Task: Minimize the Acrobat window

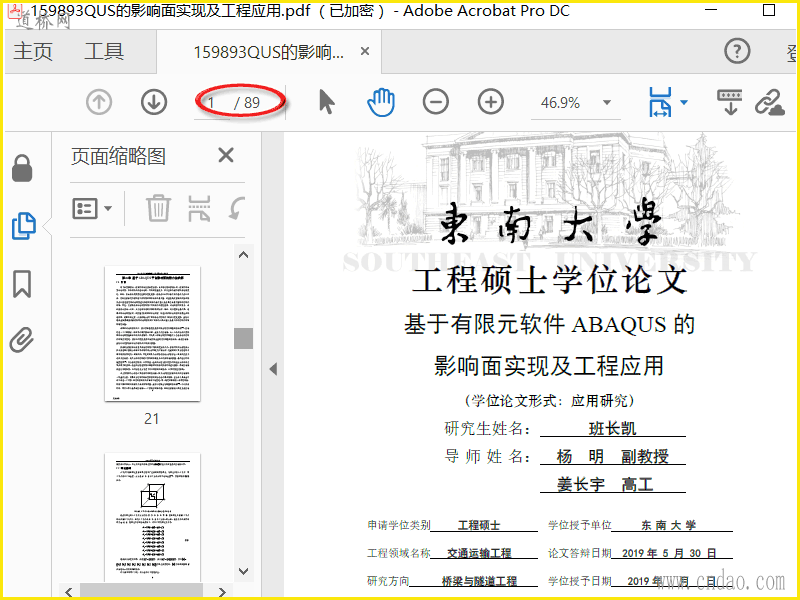Action: [711, 9]
